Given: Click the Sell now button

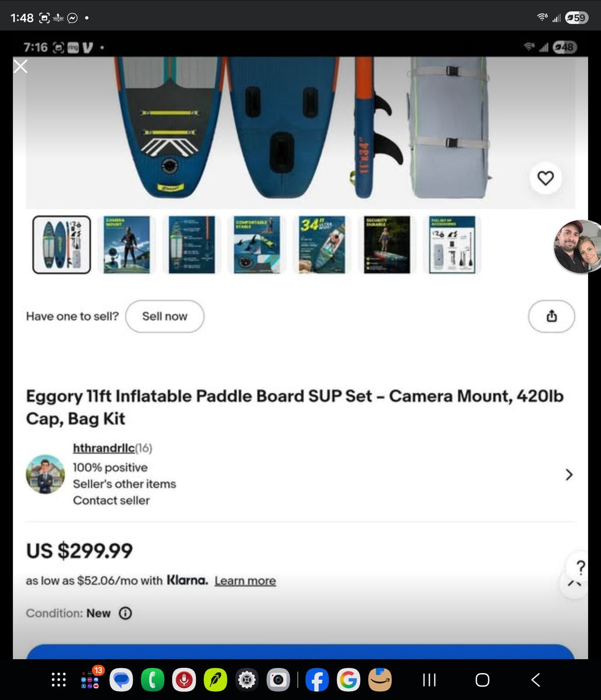Looking at the screenshot, I should point(165,316).
